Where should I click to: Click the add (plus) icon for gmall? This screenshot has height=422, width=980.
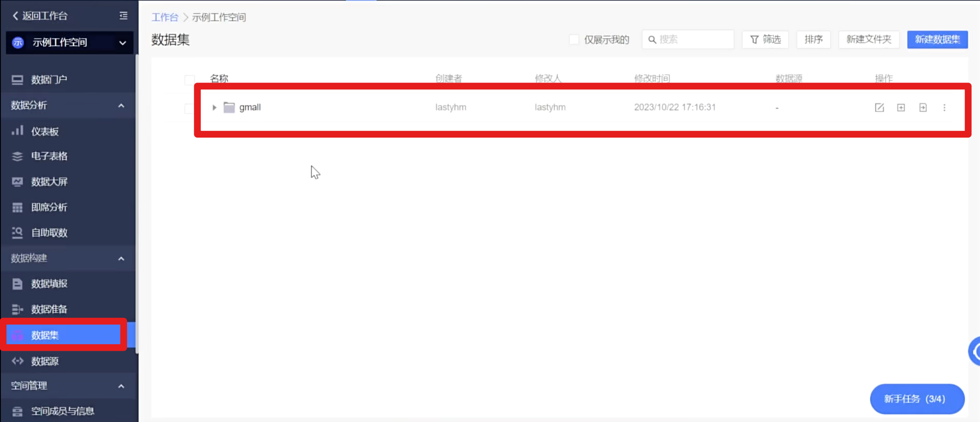coord(901,107)
